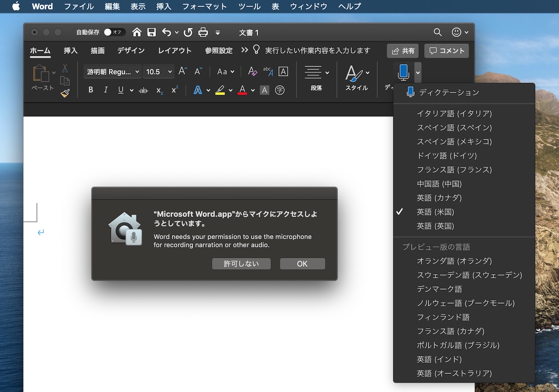Screen dimensions: 559x392
Task: Switch to the ホーム tab
Action: [x=40, y=51]
